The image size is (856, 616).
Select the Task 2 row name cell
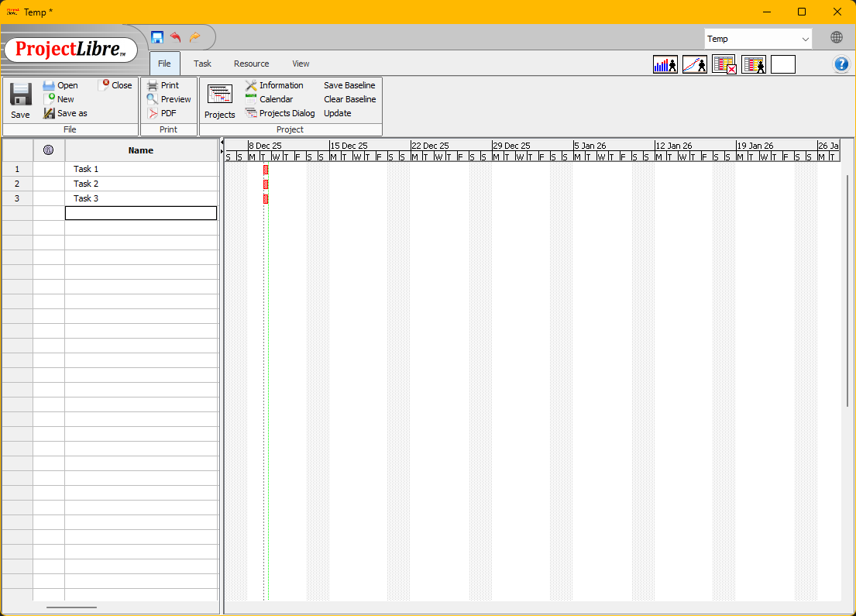click(x=140, y=184)
